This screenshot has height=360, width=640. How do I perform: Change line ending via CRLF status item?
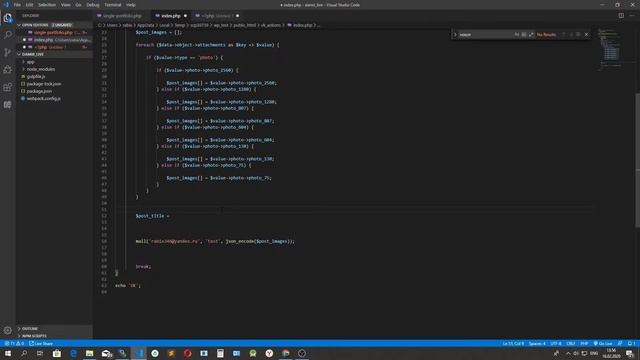tap(571, 344)
